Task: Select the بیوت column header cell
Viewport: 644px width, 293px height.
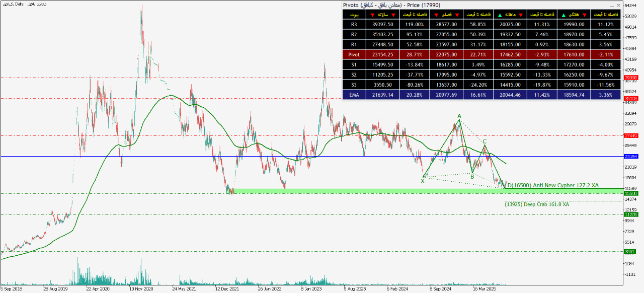Action: tap(354, 15)
